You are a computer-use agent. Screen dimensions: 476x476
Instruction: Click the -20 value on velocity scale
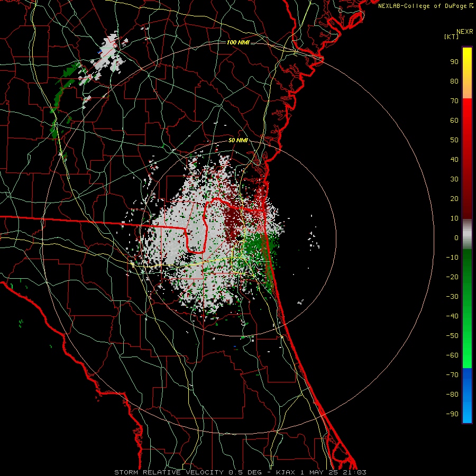(x=452, y=277)
